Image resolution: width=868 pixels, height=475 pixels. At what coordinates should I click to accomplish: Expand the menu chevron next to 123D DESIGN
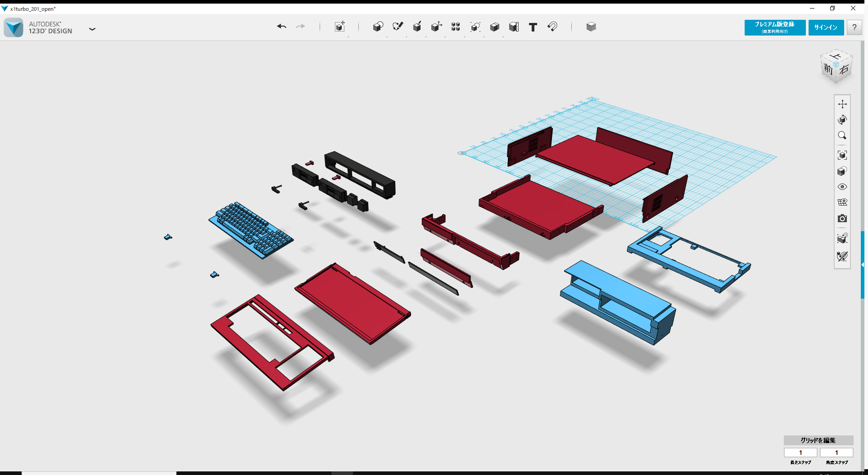pos(92,29)
